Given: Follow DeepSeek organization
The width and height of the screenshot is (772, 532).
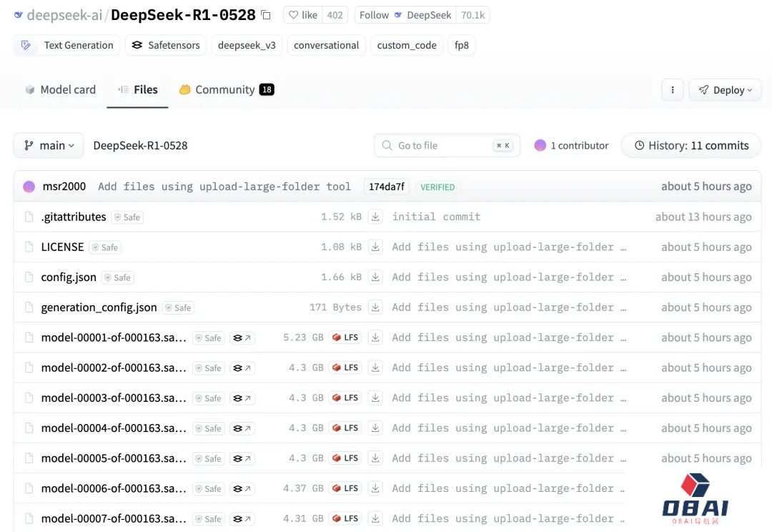Looking at the screenshot, I should point(405,15).
